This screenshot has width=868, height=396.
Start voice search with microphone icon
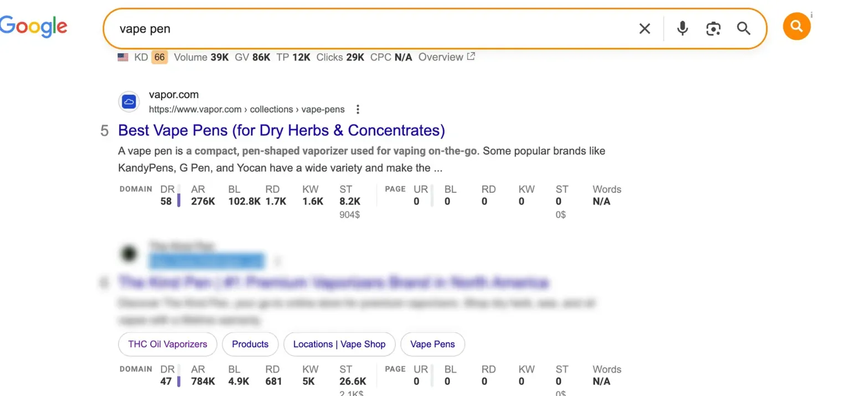[x=683, y=28]
